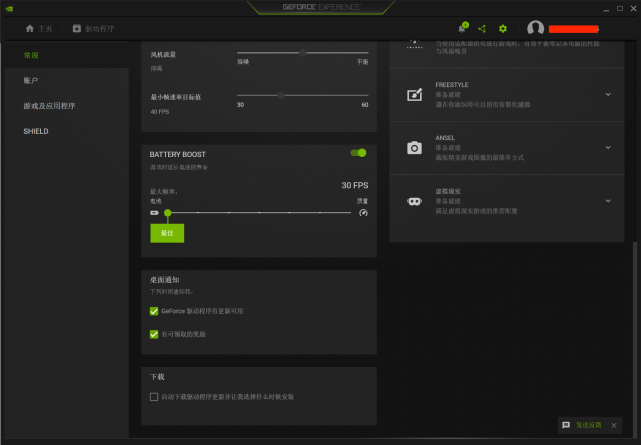Click the '40 FPS' value label
The image size is (641, 445).
click(x=160, y=112)
